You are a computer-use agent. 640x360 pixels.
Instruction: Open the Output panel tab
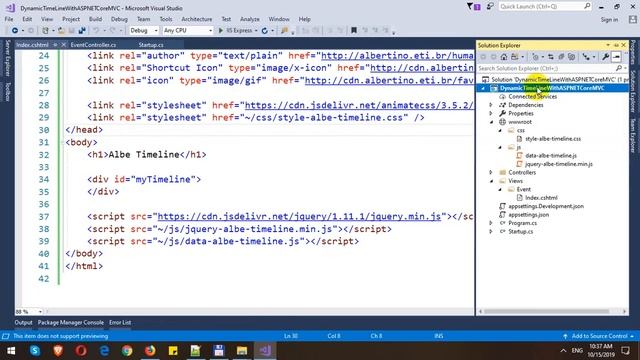(23, 322)
